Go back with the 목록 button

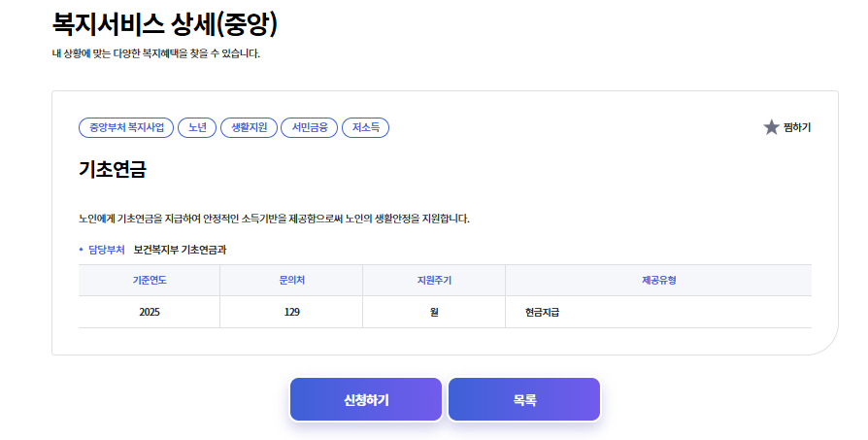coord(524,399)
